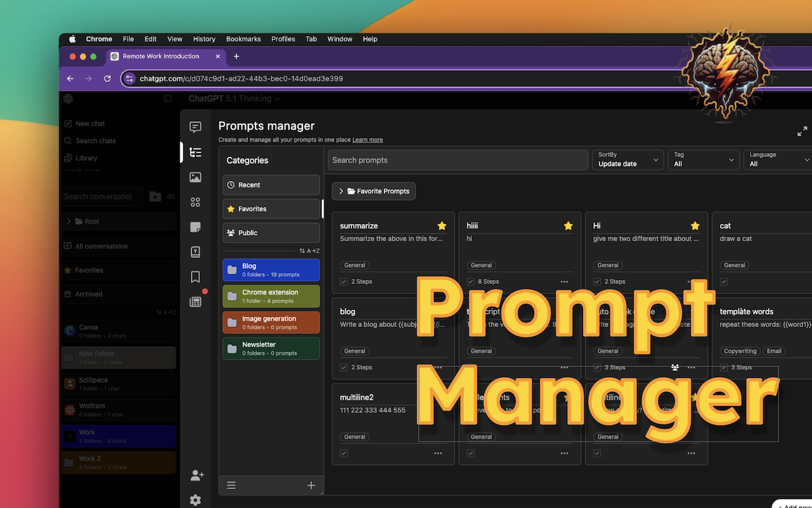The width and height of the screenshot is (812, 508).
Task: Select the Remote Work Introduction browser tab
Action: pos(167,57)
